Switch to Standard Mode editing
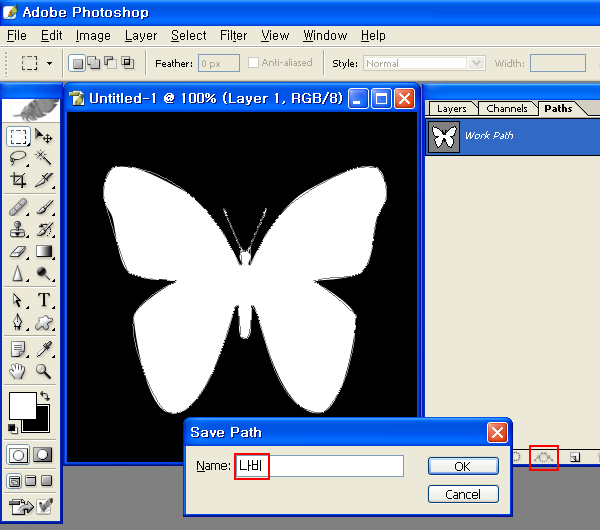600x530 pixels. pyautogui.click(x=18, y=455)
